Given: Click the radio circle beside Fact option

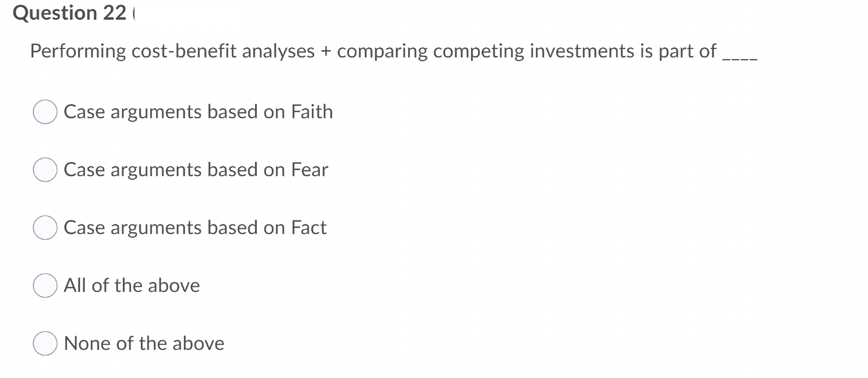Looking at the screenshot, I should point(45,228).
